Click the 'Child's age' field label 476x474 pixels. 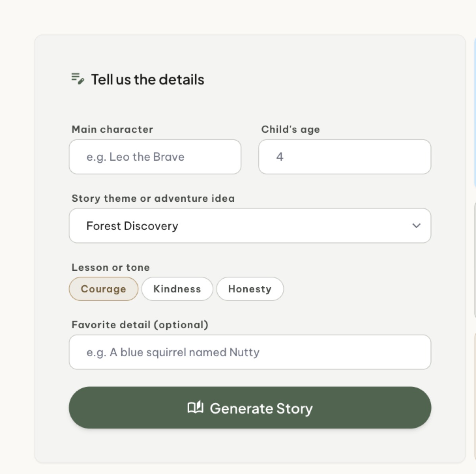290,129
